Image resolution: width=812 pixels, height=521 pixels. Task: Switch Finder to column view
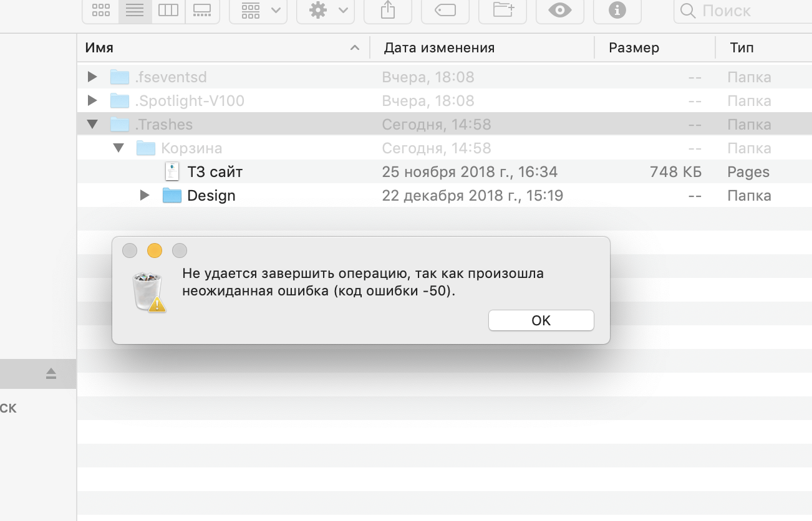(168, 11)
